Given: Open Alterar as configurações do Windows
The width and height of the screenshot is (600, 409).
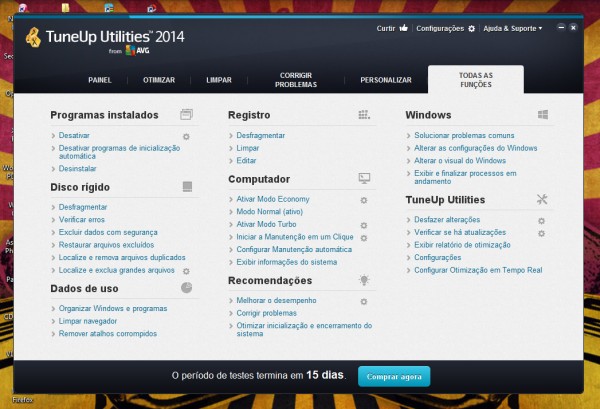Looking at the screenshot, I should tap(476, 148).
